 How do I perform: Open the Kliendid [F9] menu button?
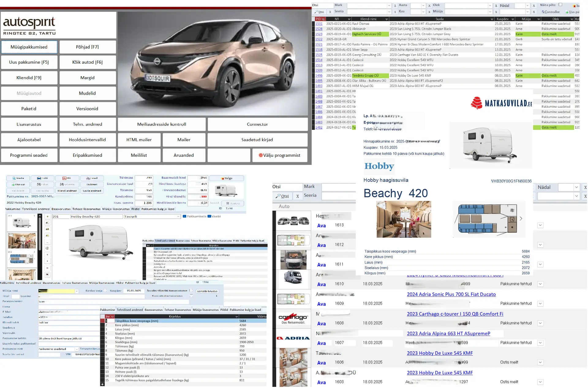[29, 78]
